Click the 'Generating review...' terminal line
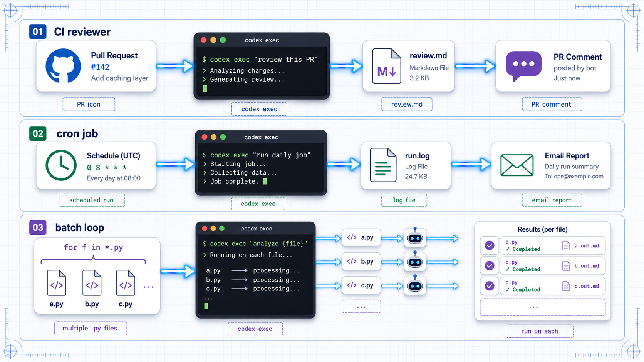The image size is (644, 362). (244, 79)
